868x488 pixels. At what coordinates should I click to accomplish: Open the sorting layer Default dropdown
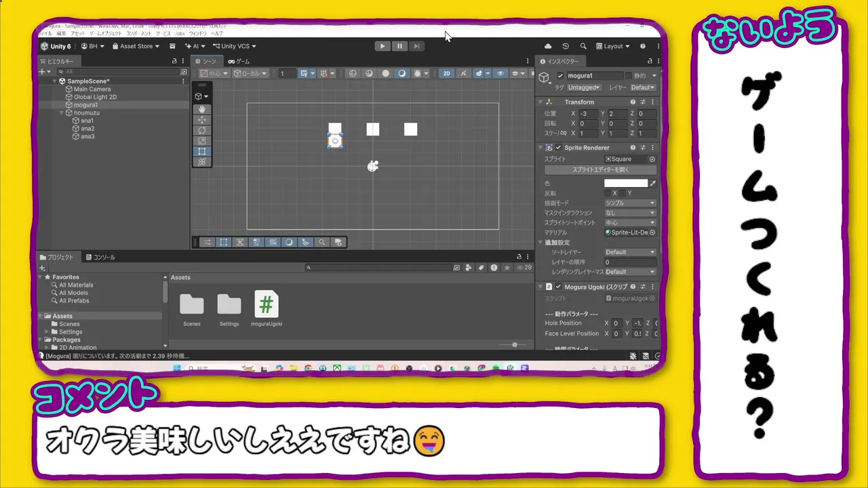tap(630, 252)
